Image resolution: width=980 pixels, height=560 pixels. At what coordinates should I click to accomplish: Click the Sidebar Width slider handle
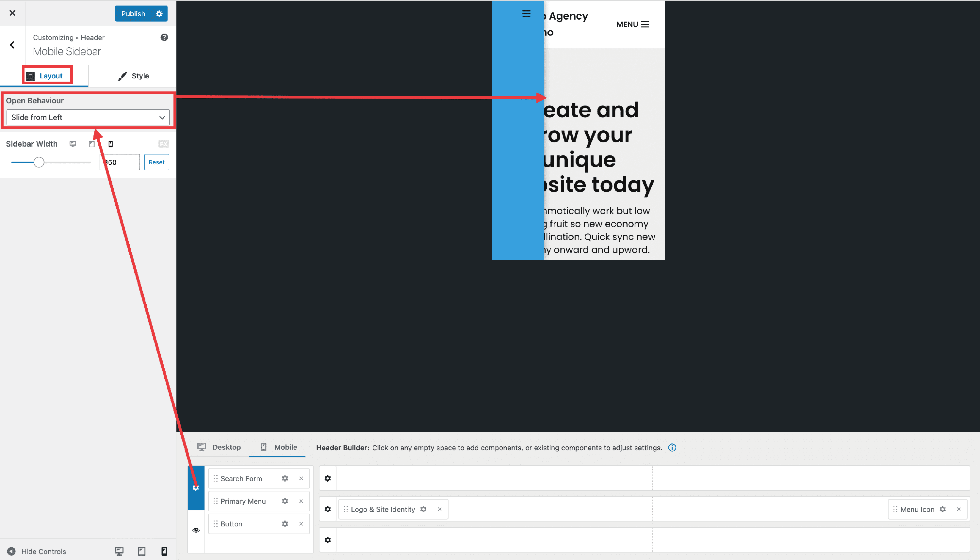(x=39, y=162)
